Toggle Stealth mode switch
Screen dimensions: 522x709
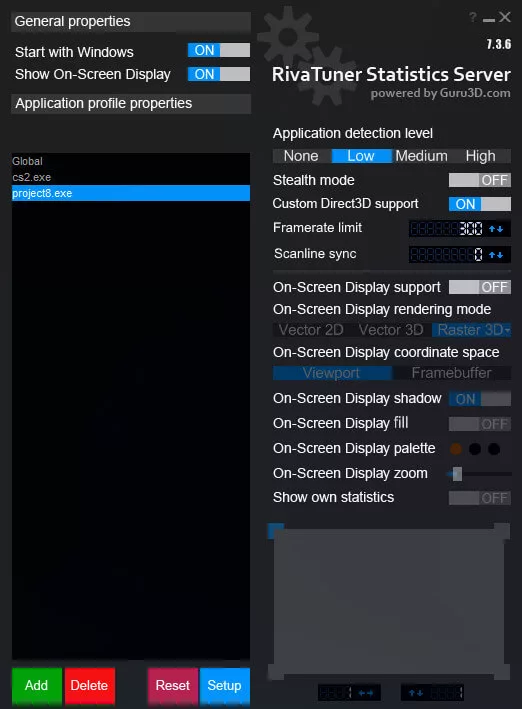pos(479,180)
